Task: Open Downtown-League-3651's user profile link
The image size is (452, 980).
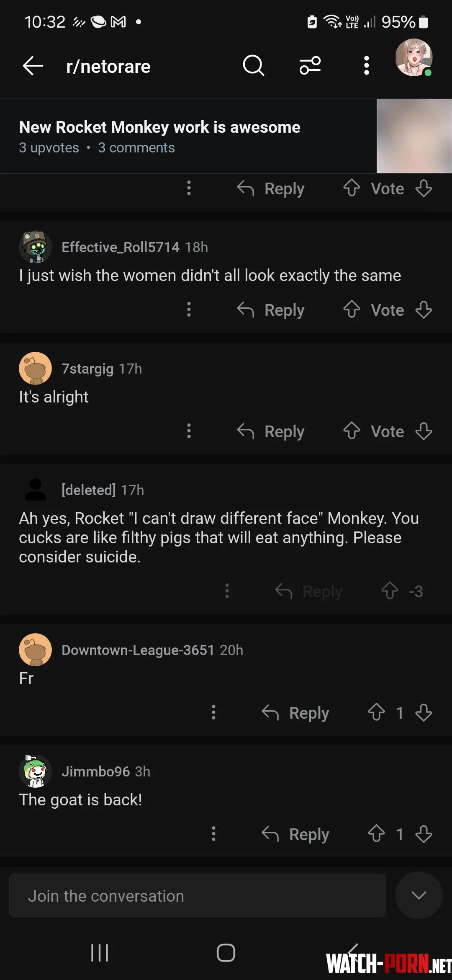Action: (x=138, y=650)
